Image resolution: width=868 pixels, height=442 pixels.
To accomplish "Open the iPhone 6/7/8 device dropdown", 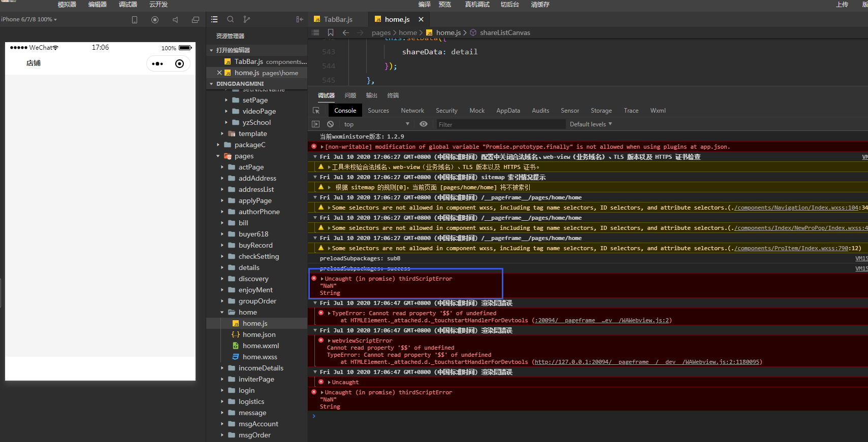I will point(29,19).
